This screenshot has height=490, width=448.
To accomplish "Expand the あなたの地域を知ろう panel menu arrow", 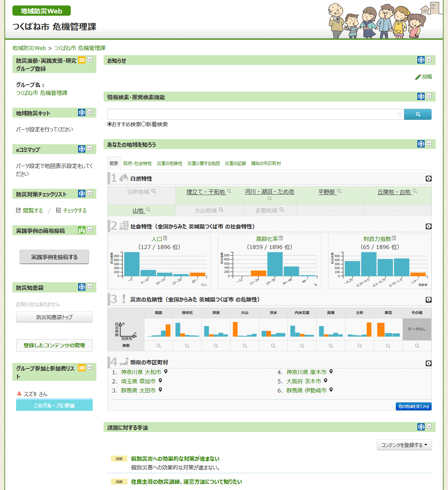I will 429,143.
